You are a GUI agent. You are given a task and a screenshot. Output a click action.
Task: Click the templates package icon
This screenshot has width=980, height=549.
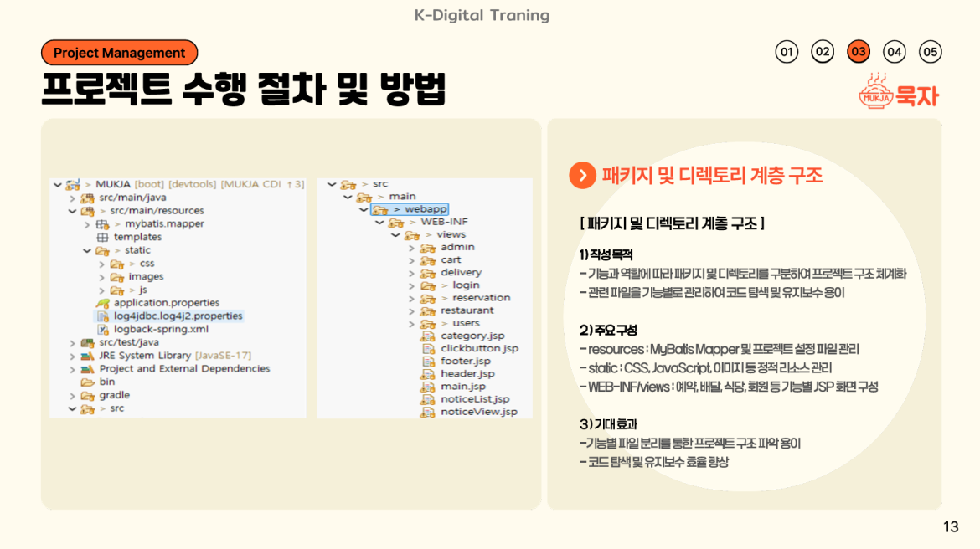102,238
